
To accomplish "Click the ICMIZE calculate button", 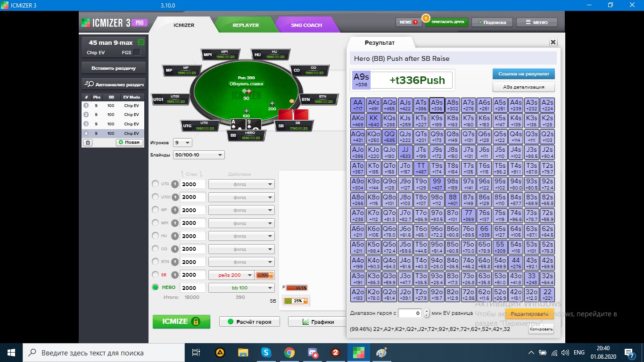I will tap(182, 321).
